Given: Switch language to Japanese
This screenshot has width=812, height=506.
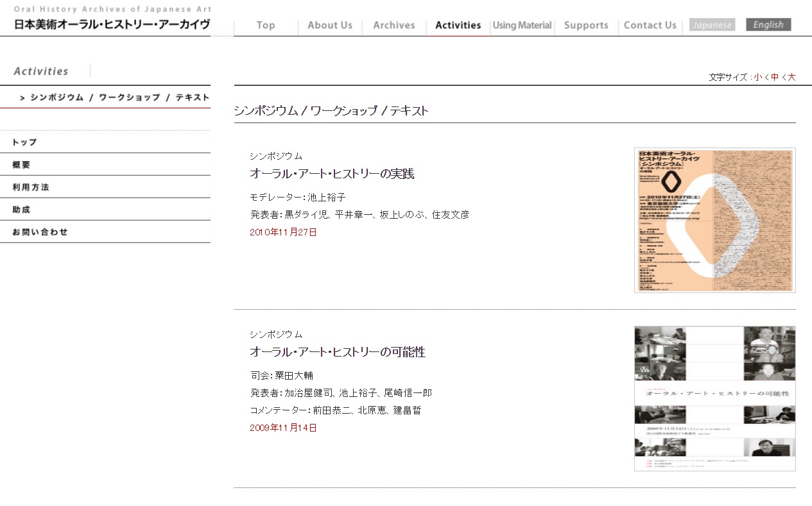Looking at the screenshot, I should point(712,25).
